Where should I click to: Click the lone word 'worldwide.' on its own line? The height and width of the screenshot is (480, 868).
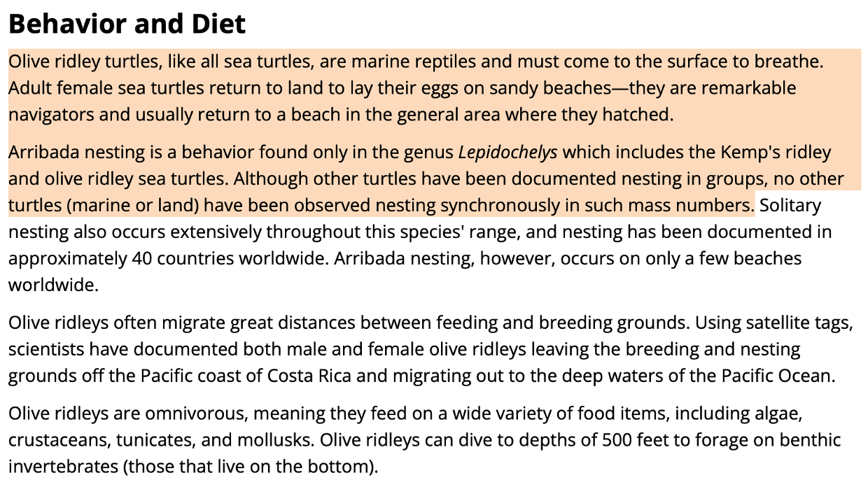click(54, 285)
